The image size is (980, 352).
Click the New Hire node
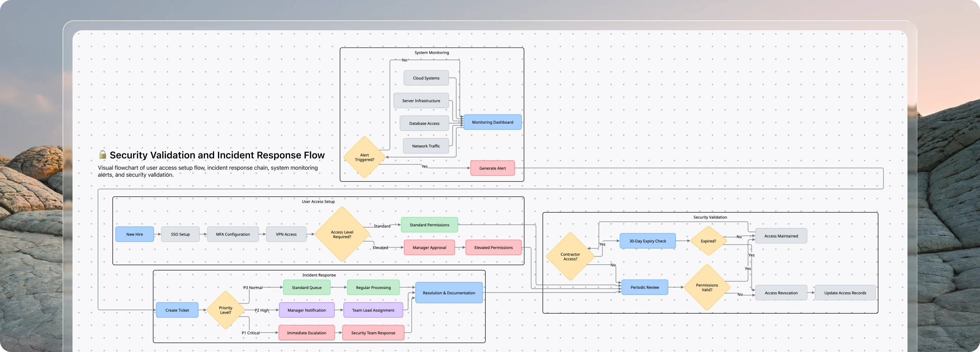pyautogui.click(x=135, y=234)
